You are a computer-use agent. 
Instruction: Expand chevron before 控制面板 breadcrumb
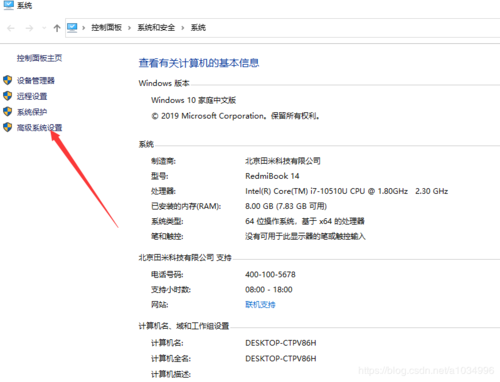pos(84,28)
